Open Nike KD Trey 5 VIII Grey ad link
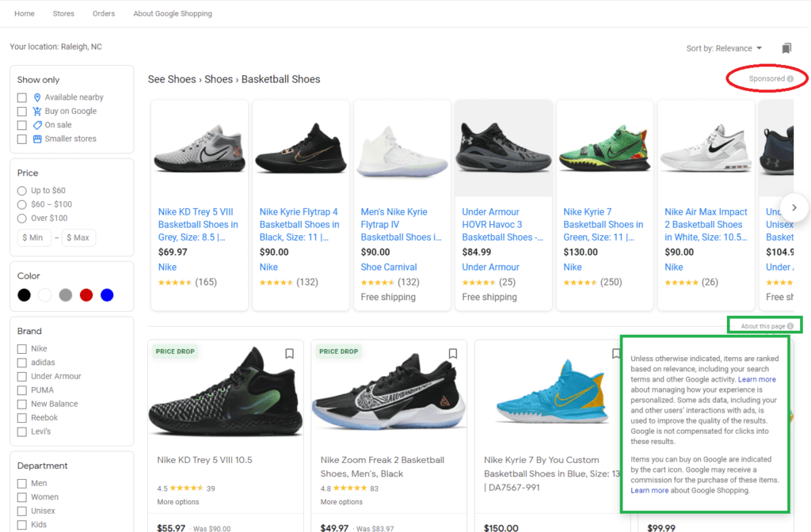The width and height of the screenshot is (811, 532). coord(198,224)
